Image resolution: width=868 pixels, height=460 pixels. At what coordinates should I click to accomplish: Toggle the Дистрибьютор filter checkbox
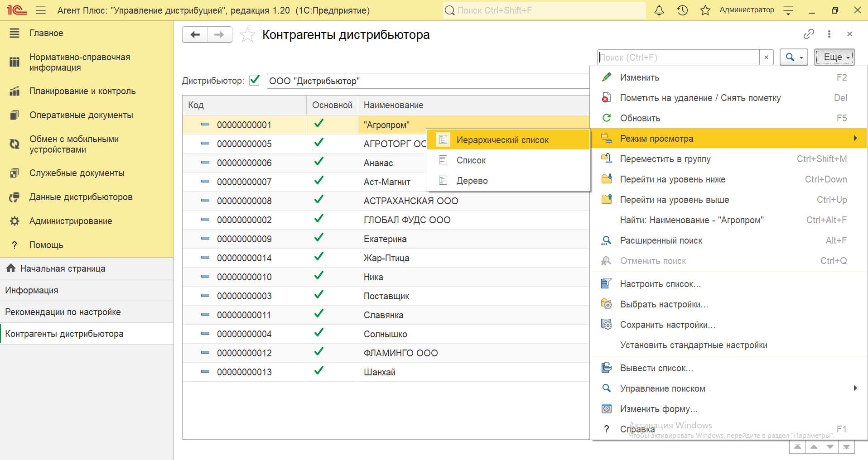[255, 80]
